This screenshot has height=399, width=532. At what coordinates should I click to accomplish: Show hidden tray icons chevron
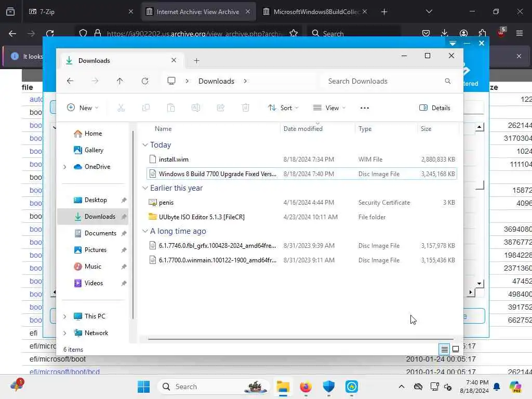(x=402, y=387)
